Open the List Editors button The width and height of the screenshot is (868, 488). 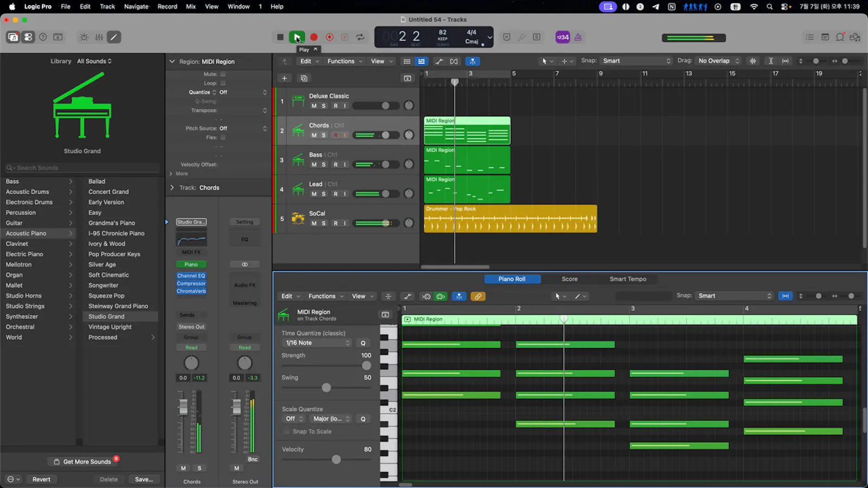(x=809, y=37)
